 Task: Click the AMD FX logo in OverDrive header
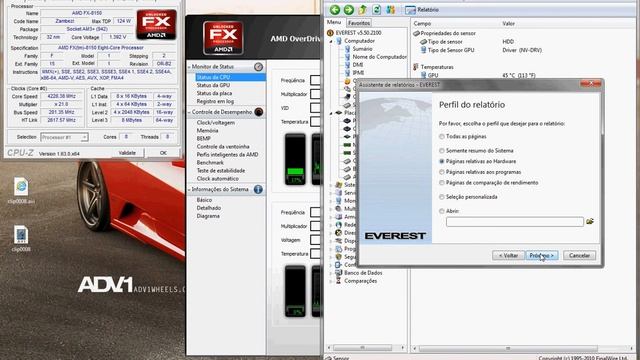point(223,38)
